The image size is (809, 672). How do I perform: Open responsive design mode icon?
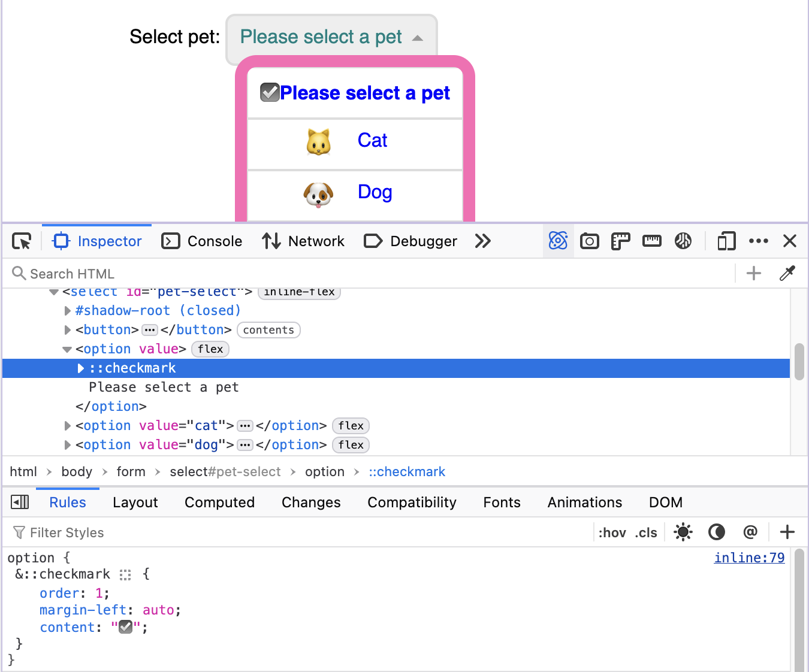pos(726,241)
